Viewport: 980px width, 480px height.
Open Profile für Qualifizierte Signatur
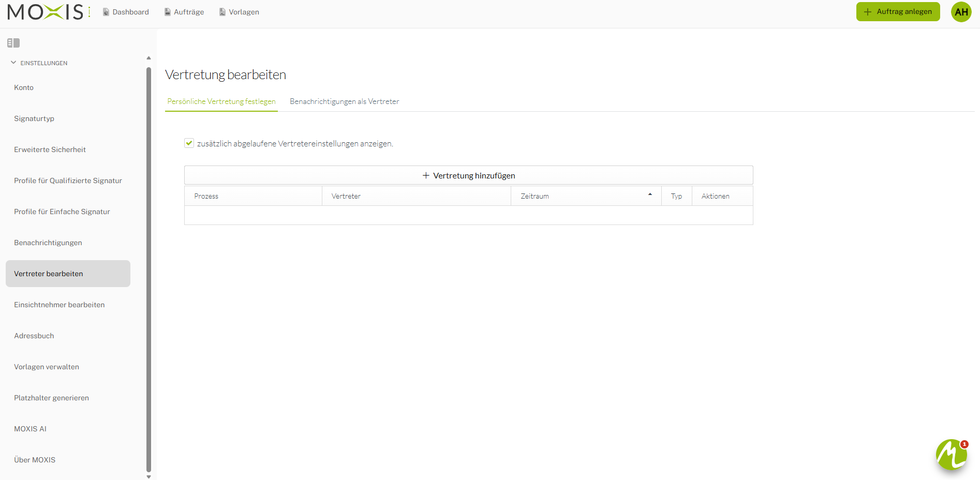68,181
